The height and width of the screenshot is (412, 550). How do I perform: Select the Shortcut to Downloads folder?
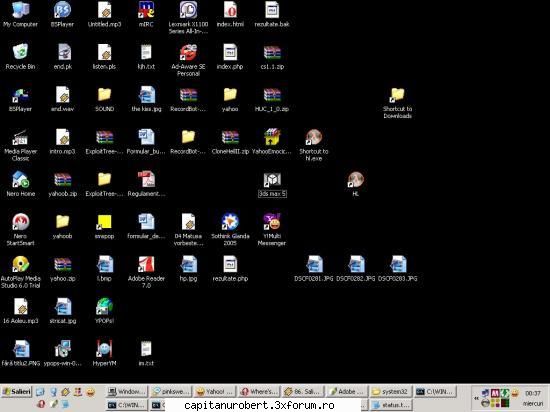397,94
